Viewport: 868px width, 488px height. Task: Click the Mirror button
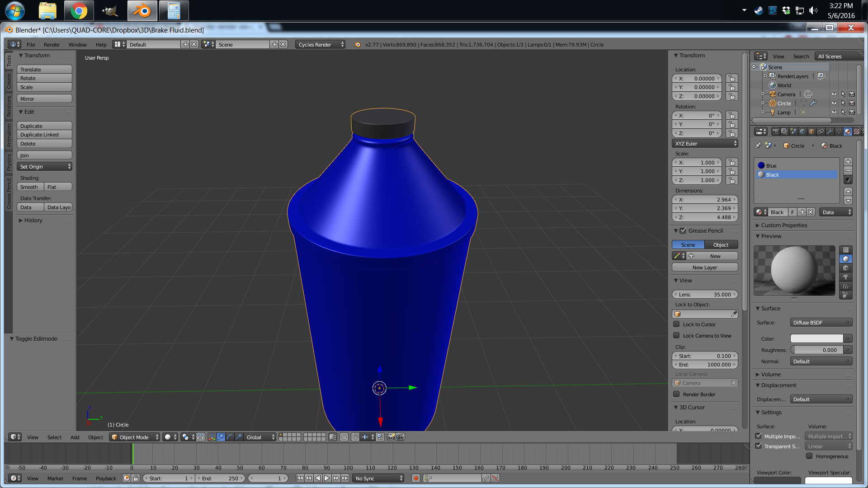pyautogui.click(x=44, y=99)
